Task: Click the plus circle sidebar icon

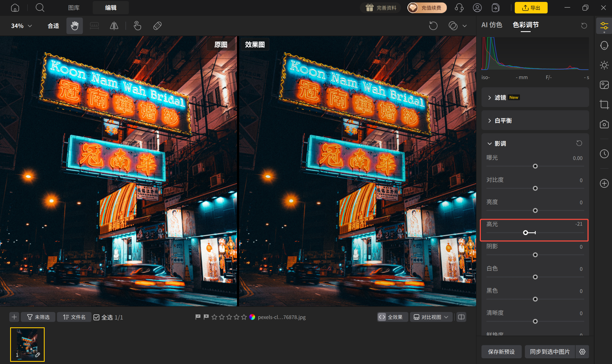Action: click(604, 183)
